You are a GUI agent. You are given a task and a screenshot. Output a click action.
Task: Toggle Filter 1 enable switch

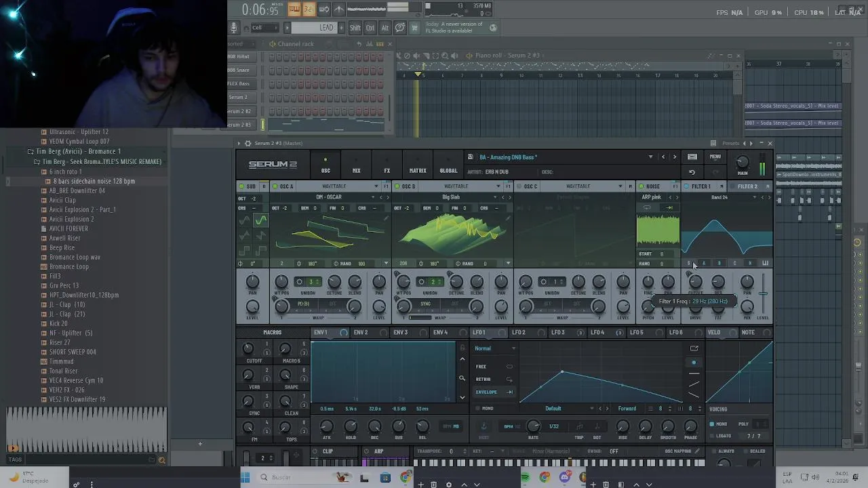pyautogui.click(x=686, y=186)
